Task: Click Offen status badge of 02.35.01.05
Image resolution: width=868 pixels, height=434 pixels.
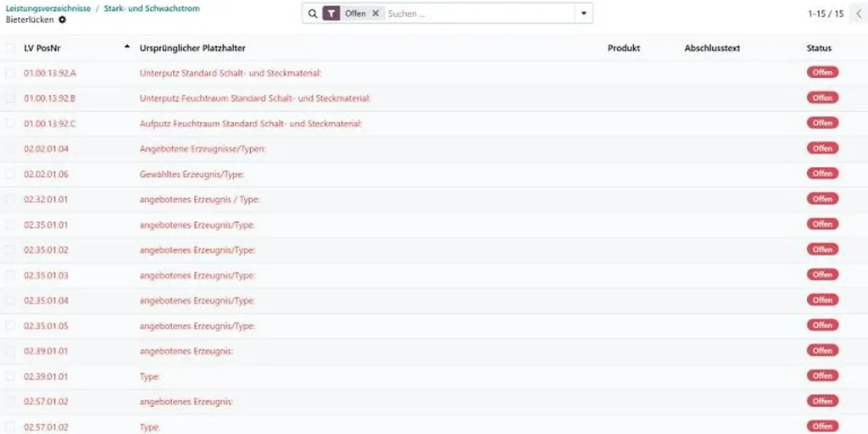Action: pos(822,325)
